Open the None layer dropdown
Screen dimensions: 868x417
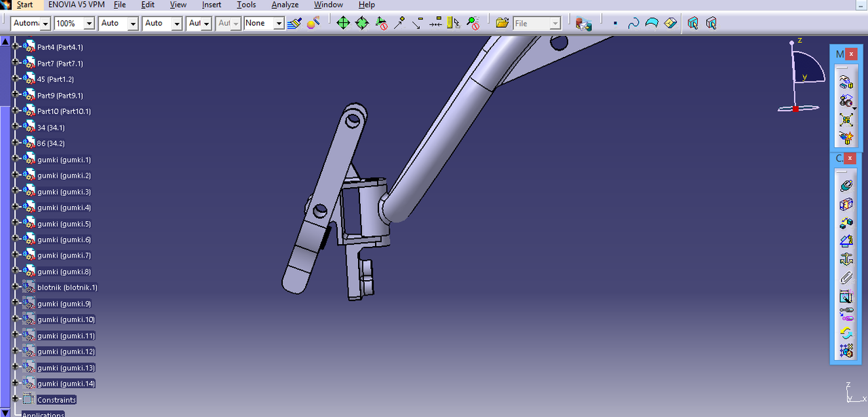[279, 23]
